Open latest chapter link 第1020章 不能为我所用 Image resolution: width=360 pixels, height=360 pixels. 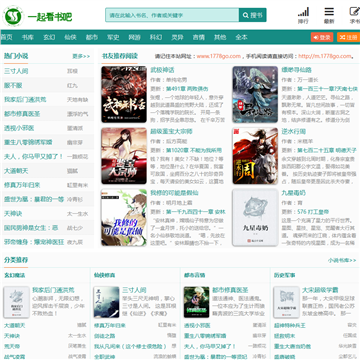click(193, 150)
